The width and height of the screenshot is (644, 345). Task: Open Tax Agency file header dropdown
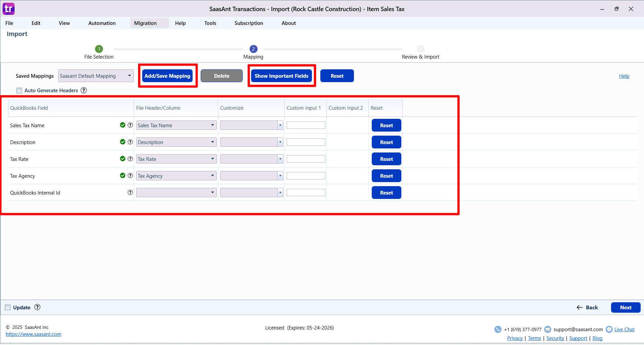point(176,176)
